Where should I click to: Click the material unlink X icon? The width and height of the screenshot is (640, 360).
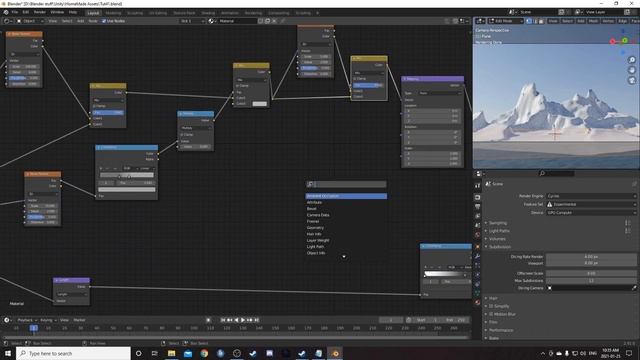point(274,21)
